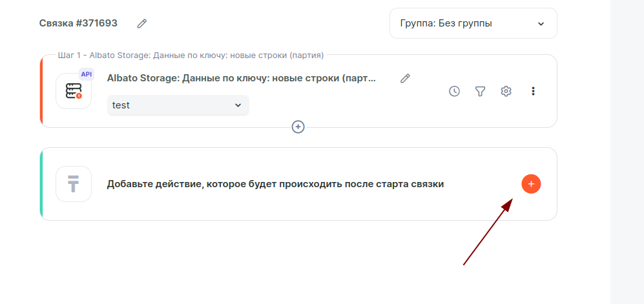Click the Albato Storage app icon
The image size is (644, 304).
[x=73, y=91]
